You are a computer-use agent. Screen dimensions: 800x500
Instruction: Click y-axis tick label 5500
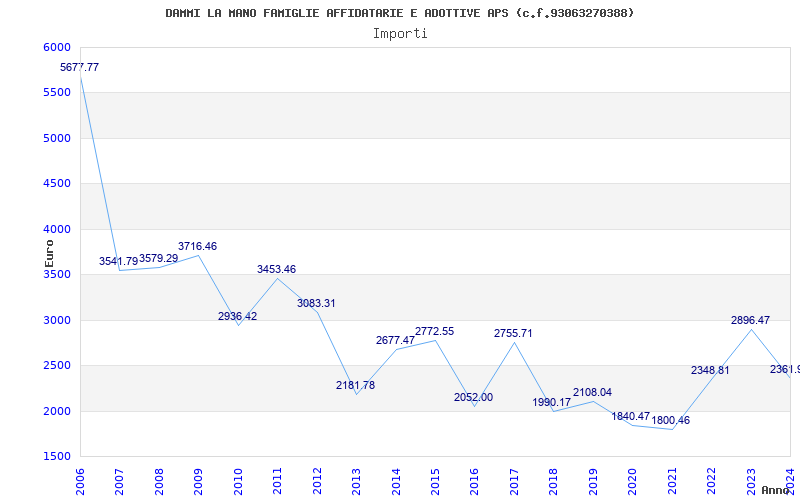(57, 92)
